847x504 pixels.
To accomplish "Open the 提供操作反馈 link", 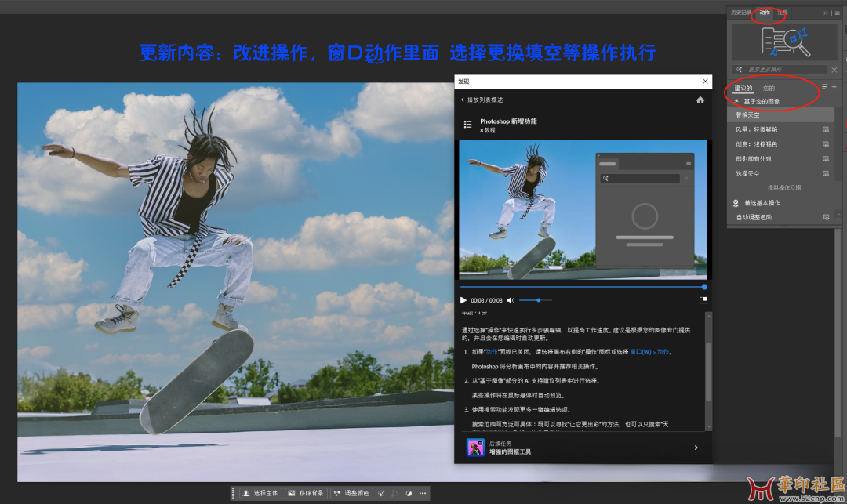I will pyautogui.click(x=784, y=188).
